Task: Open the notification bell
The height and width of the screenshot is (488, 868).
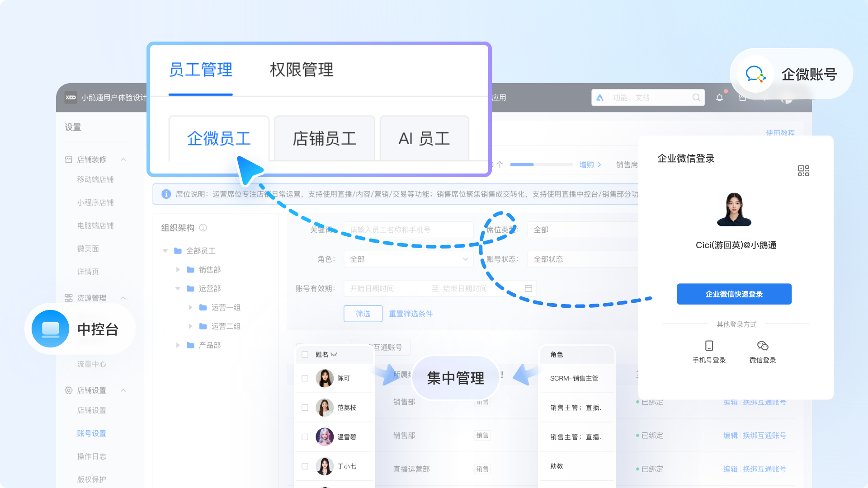Action: (x=719, y=98)
